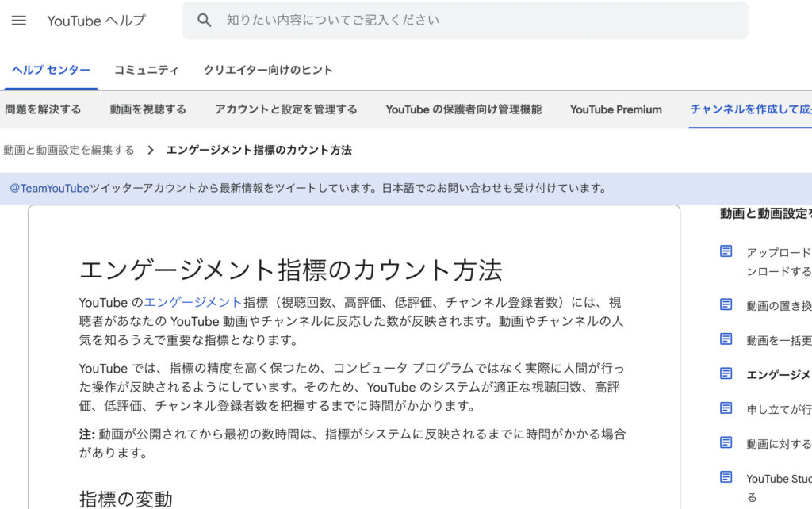Image resolution: width=812 pixels, height=509 pixels.
Task: Click the article icon beside 動画の置き換
Action: [726, 305]
